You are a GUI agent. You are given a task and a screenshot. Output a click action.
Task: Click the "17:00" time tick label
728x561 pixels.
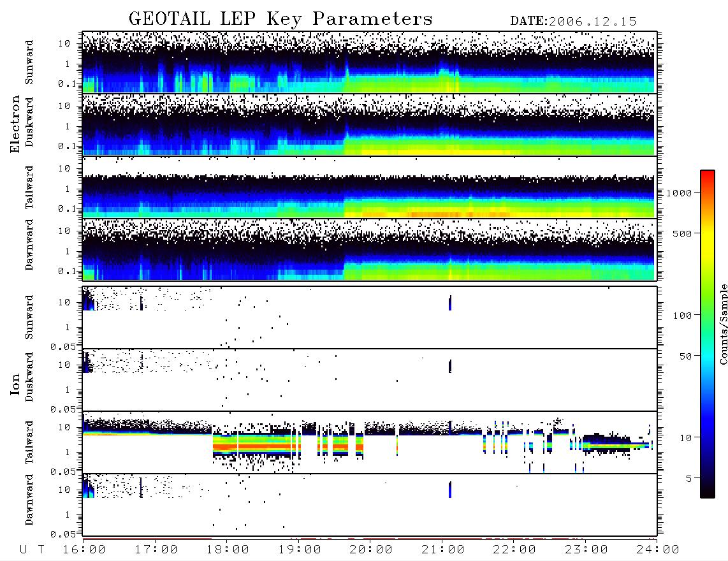click(x=156, y=550)
